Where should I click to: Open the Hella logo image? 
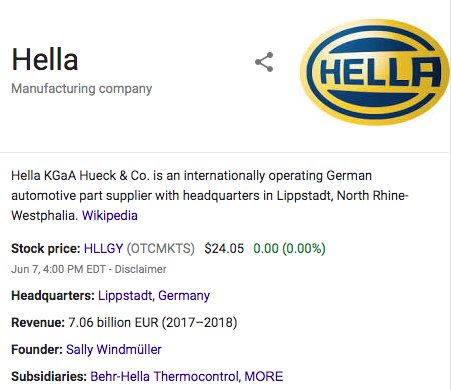[375, 72]
